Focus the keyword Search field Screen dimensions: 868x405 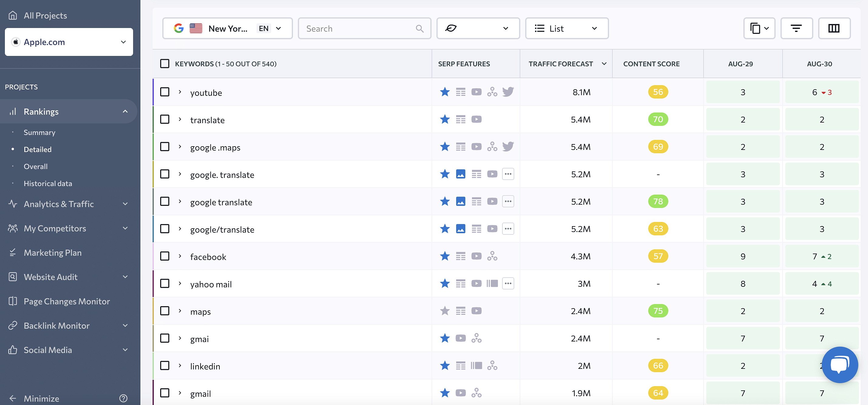click(364, 28)
